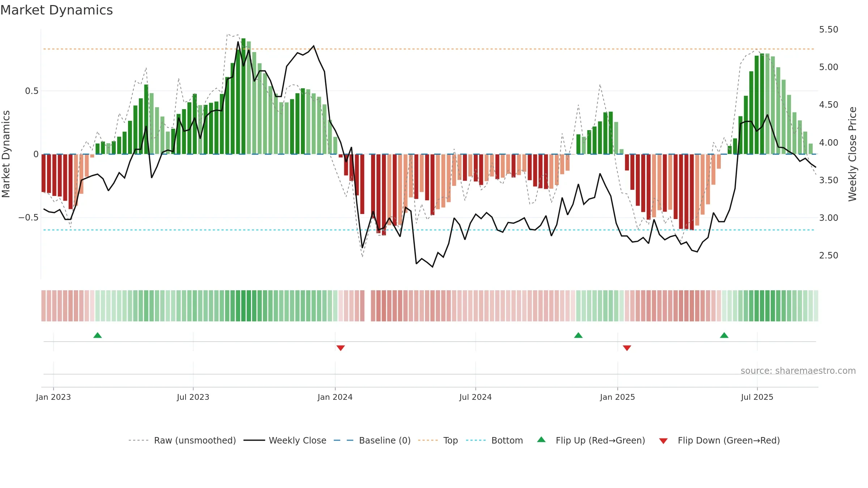Click the 3.00 price axis value
The image size is (868, 488).
[829, 218]
